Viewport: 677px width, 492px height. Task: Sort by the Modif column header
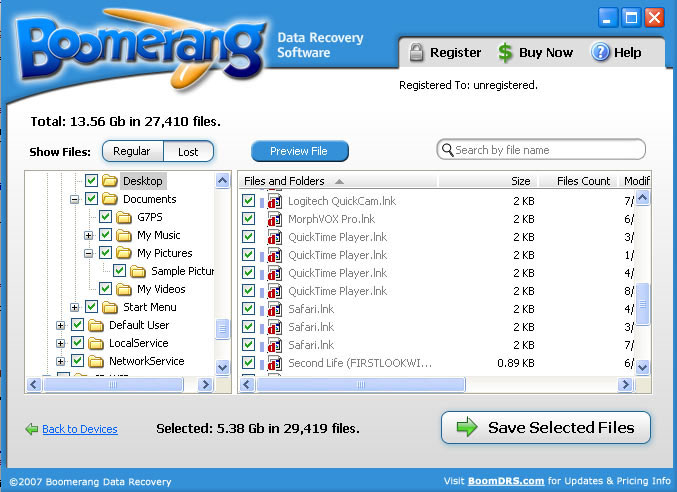(x=636, y=181)
